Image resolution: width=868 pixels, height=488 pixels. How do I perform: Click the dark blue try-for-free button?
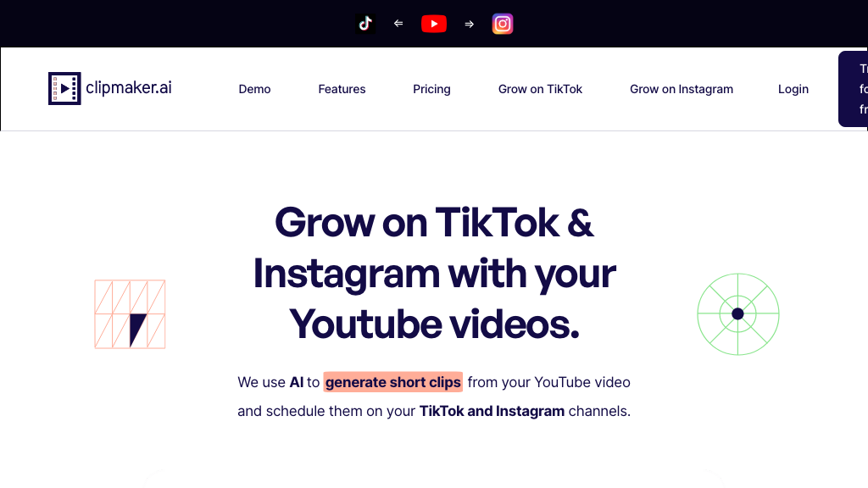pyautogui.click(x=853, y=89)
